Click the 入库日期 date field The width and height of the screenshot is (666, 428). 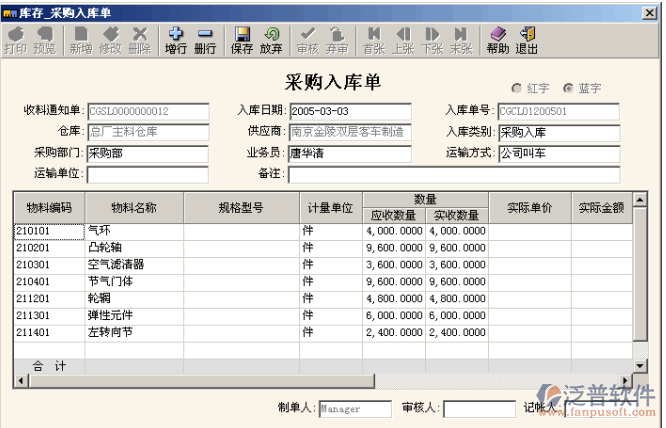point(350,110)
